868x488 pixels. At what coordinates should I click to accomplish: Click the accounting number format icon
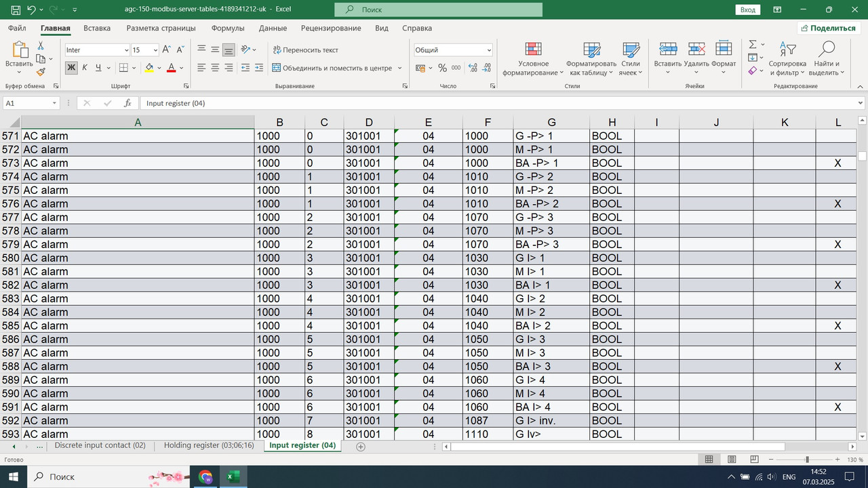[x=420, y=68]
